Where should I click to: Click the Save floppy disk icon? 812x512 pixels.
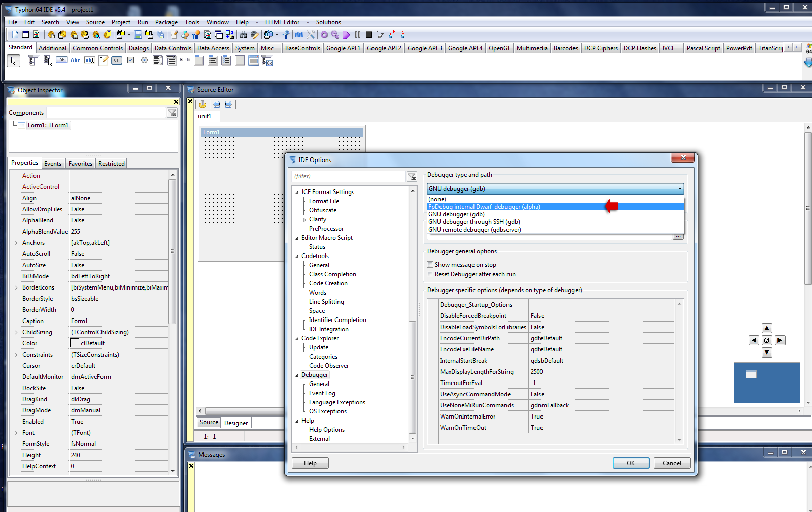click(x=138, y=35)
